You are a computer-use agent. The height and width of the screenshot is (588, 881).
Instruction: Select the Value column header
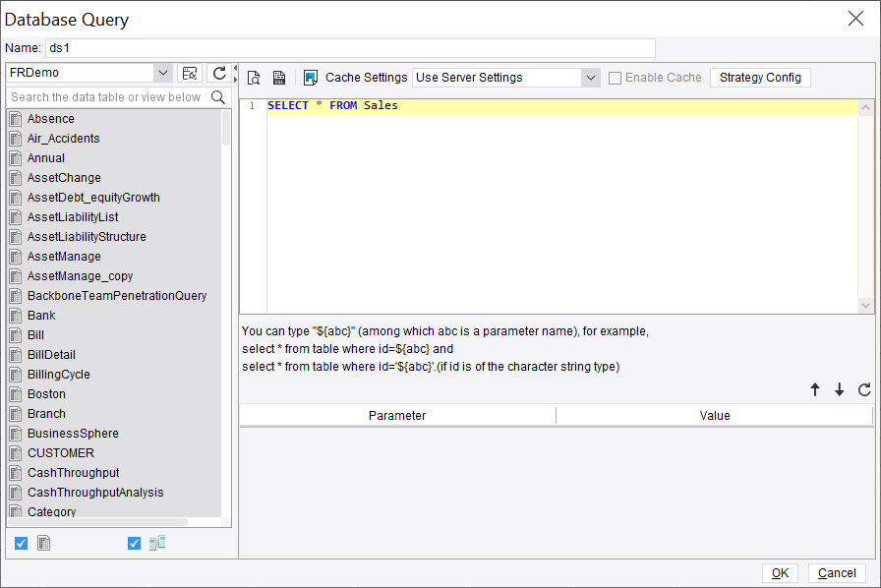tap(715, 414)
